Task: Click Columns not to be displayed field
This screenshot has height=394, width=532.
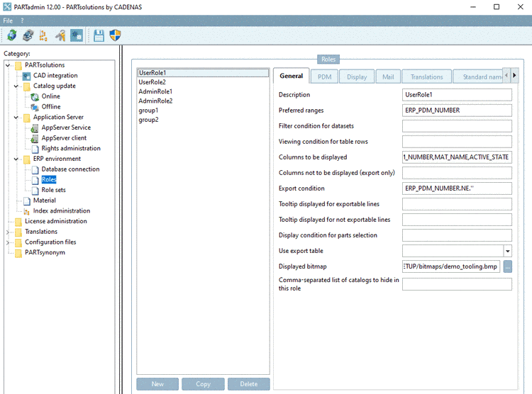Action: pos(457,173)
